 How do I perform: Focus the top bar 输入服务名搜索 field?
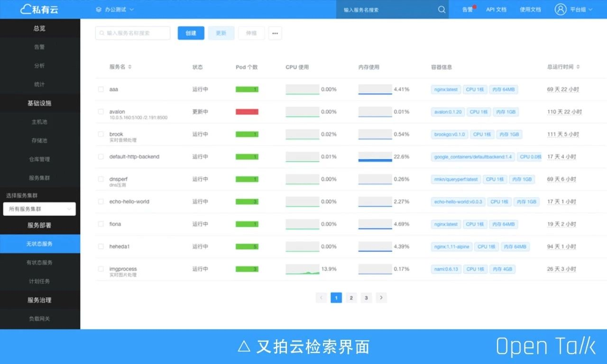(x=393, y=9)
